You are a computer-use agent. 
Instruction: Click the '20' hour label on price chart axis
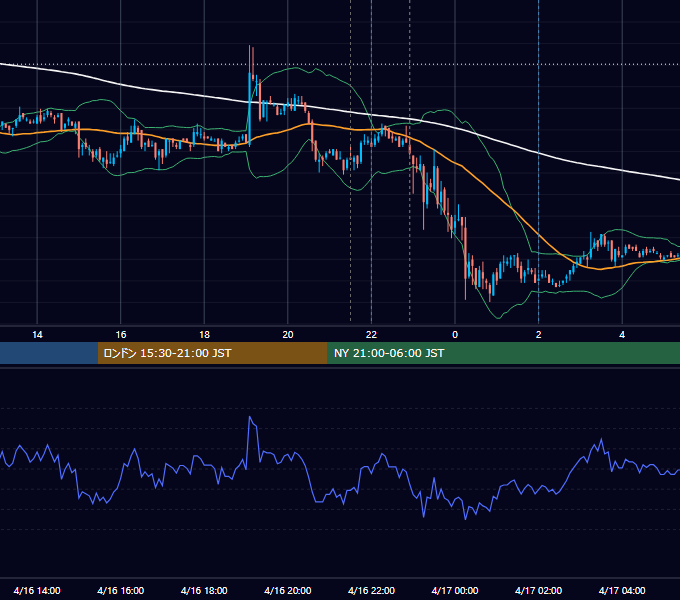click(288, 335)
